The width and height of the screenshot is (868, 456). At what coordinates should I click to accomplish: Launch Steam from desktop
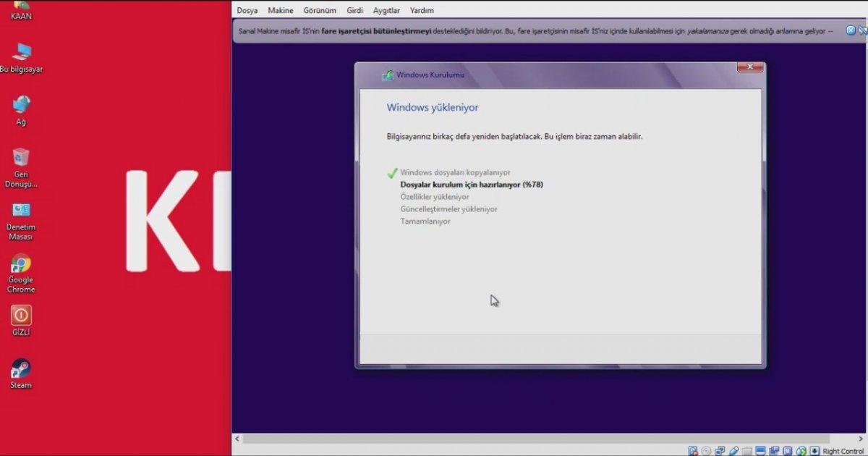[21, 373]
